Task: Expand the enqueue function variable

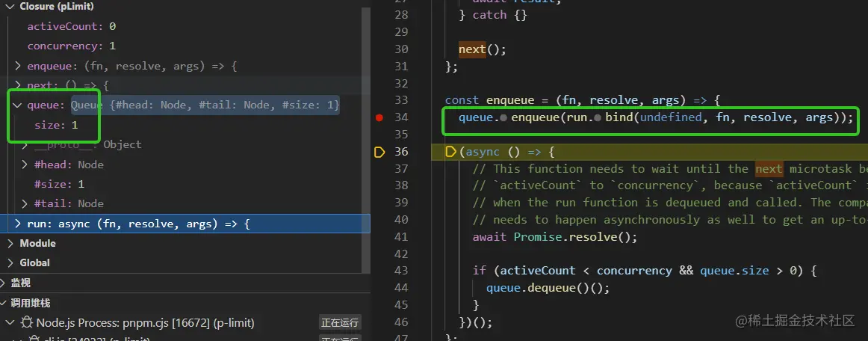Action: pyautogui.click(x=18, y=66)
